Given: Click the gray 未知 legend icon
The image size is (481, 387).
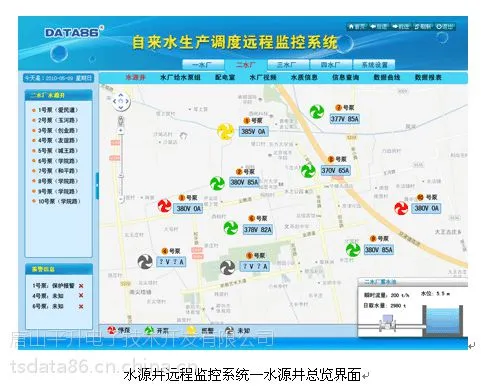Looking at the screenshot, I should point(229,331).
